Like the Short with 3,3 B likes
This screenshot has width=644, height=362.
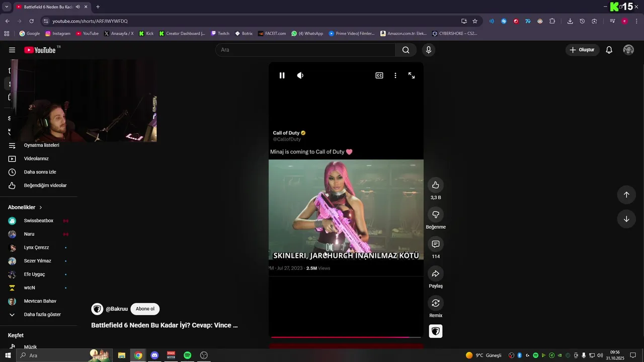(436, 185)
